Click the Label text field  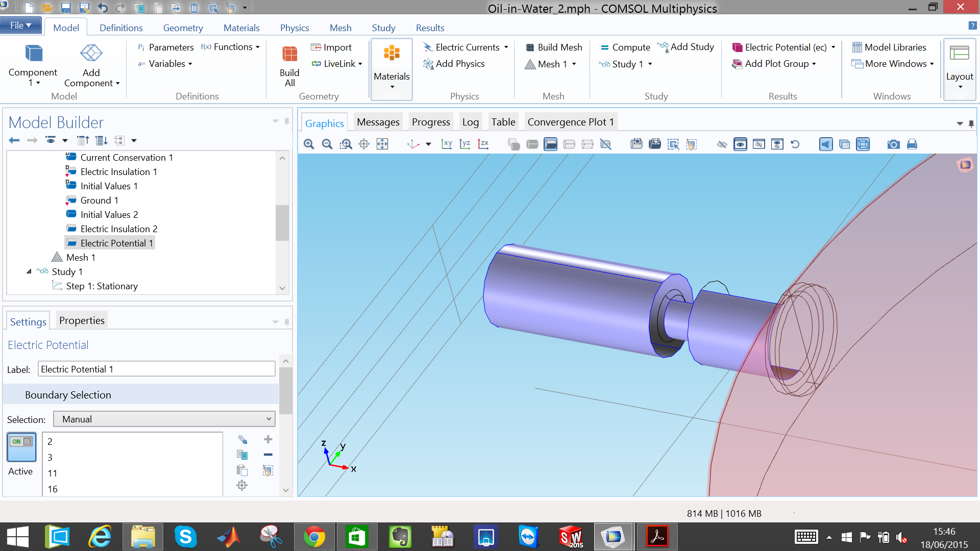click(156, 369)
